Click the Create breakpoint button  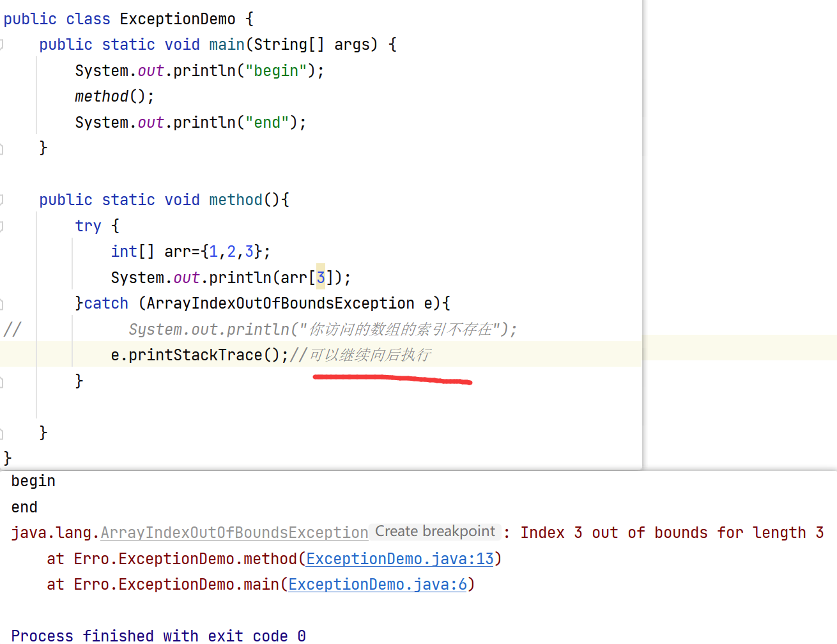435,532
